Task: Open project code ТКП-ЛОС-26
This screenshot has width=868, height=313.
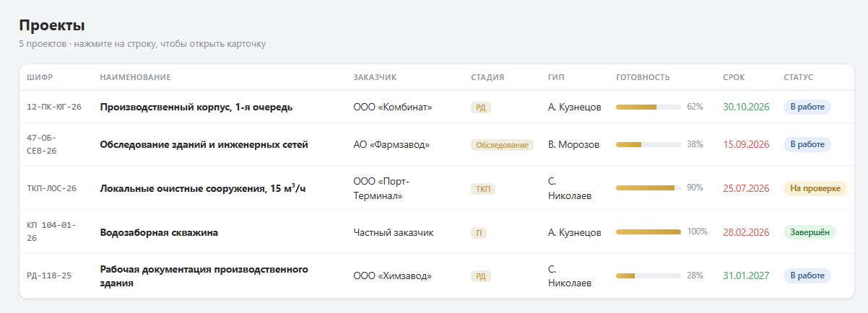Action: pos(51,188)
